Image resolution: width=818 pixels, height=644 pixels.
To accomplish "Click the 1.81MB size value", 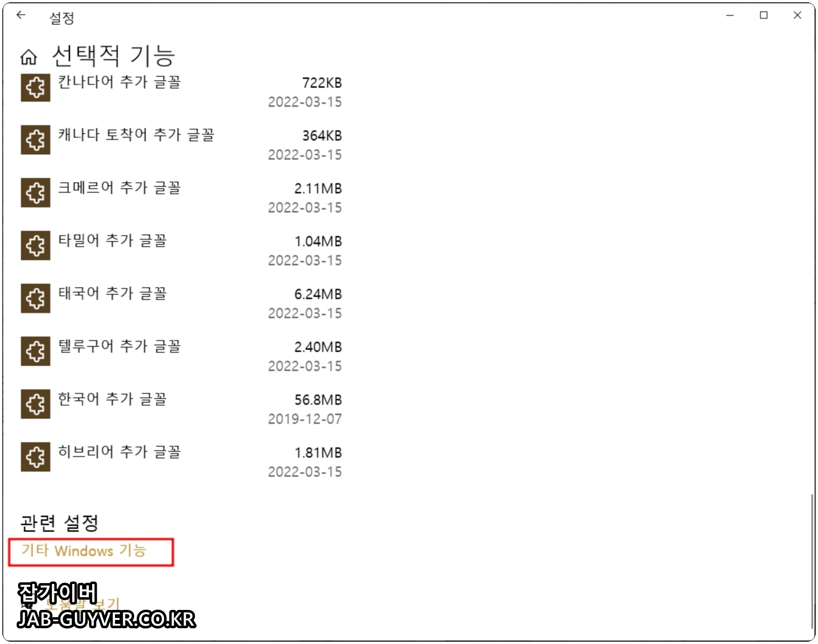I will coord(318,452).
